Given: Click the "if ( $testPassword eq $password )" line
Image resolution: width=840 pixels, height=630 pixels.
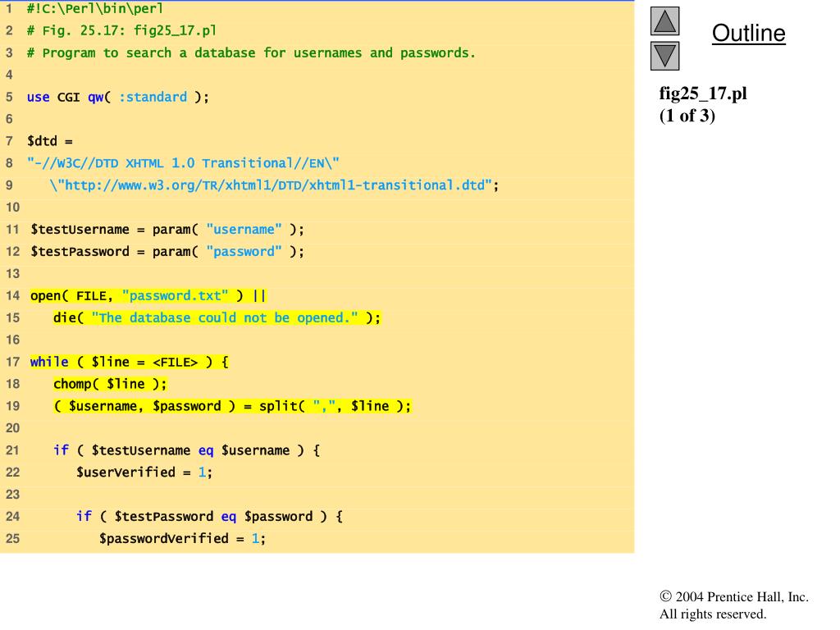Looking at the screenshot, I should click(x=209, y=517).
